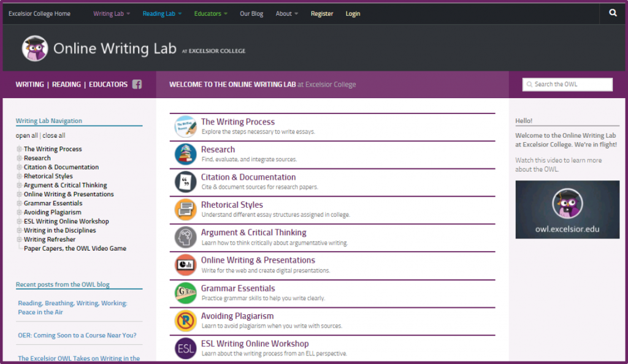Click the Online Writing & Presentations icon
Image resolution: width=628 pixels, height=364 pixels.
tap(185, 265)
